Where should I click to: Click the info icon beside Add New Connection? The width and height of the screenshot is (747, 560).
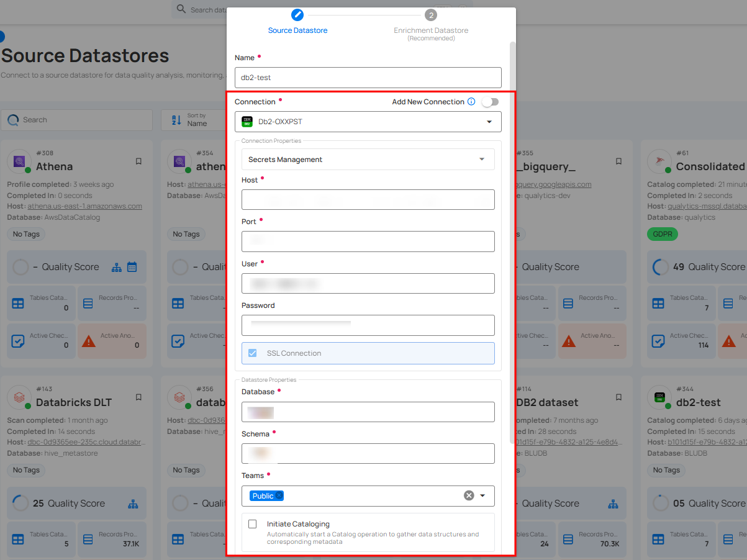(x=473, y=101)
